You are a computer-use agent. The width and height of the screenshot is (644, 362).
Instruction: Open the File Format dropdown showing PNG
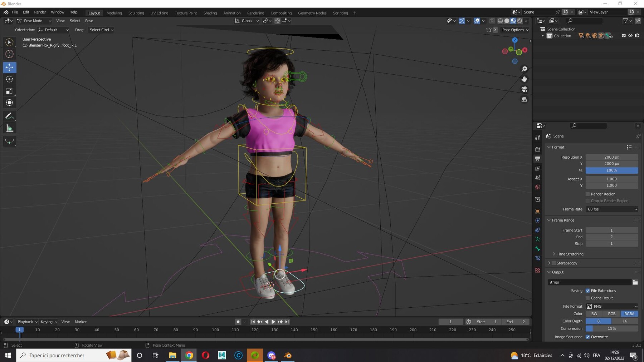coord(611,306)
